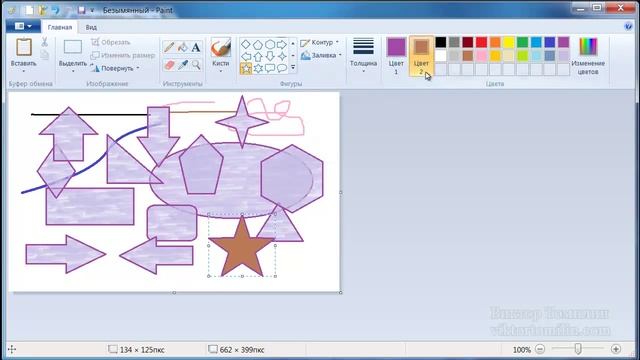Image resolution: width=640 pixels, height=360 pixels.
Task: Choose the rounded rectangular callout shape
Action: click(270, 68)
